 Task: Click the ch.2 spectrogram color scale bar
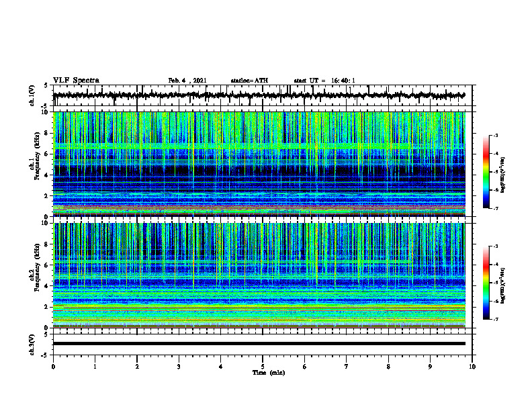486,283
